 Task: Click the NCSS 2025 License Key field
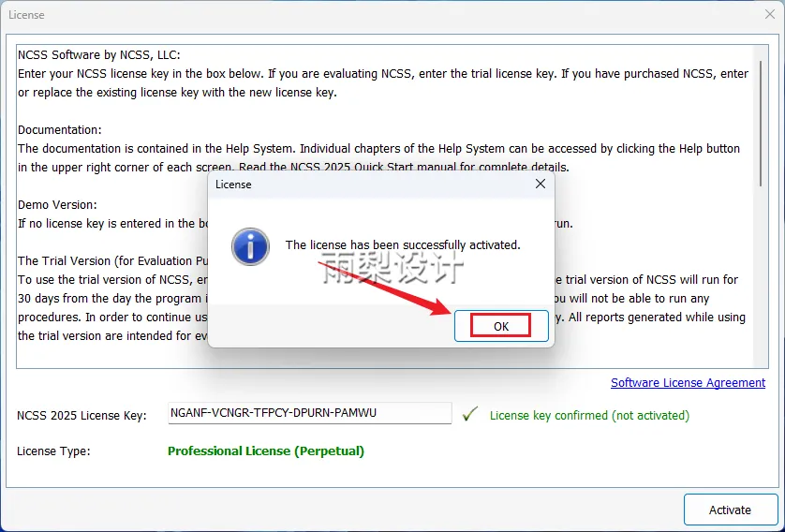point(309,413)
